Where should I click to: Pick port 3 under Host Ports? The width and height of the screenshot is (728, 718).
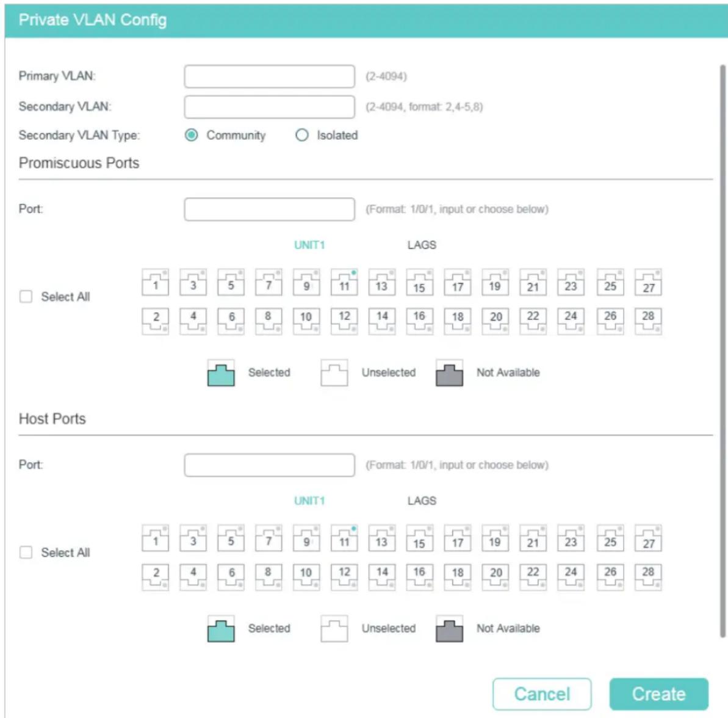click(193, 538)
